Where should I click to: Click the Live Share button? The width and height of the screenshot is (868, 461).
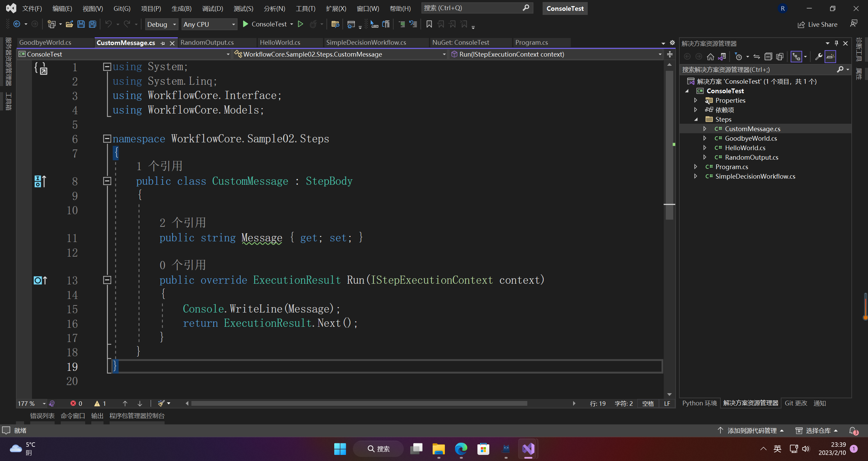pyautogui.click(x=818, y=24)
